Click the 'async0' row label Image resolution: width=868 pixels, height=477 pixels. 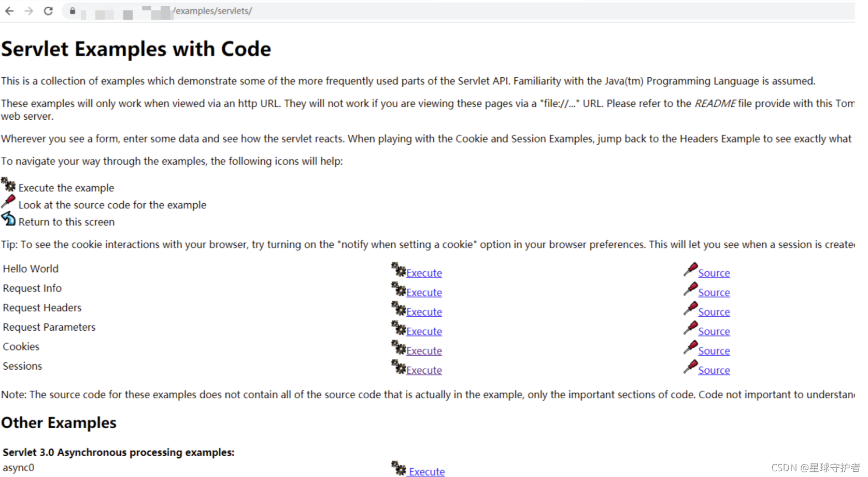[19, 468]
